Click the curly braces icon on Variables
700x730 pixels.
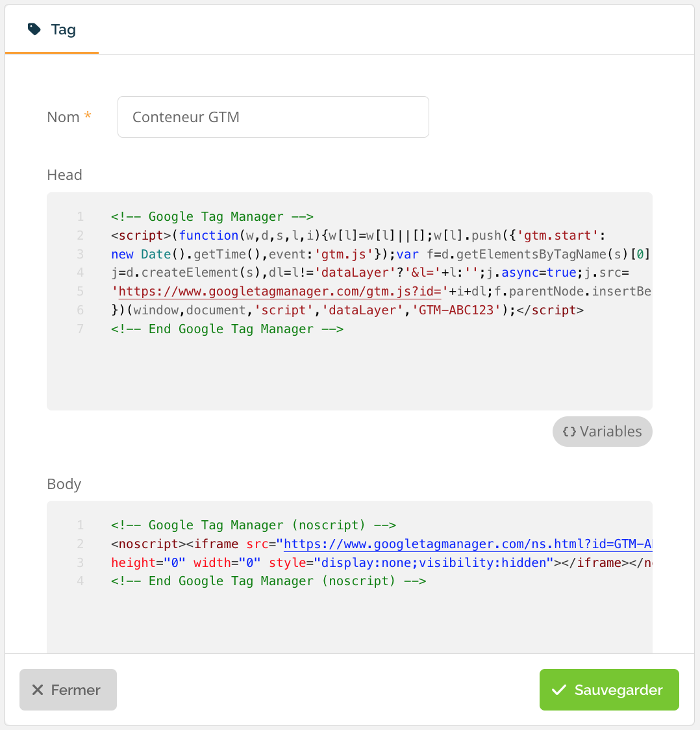(569, 432)
